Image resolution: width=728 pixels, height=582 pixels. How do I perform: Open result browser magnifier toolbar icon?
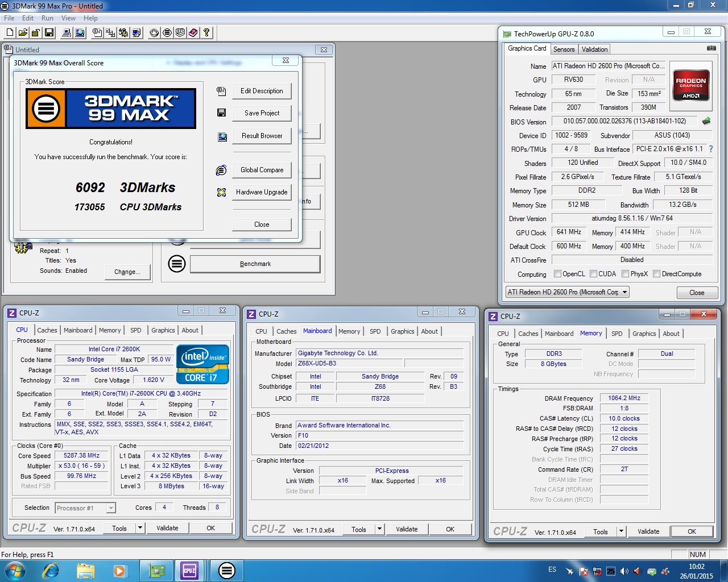80,32
